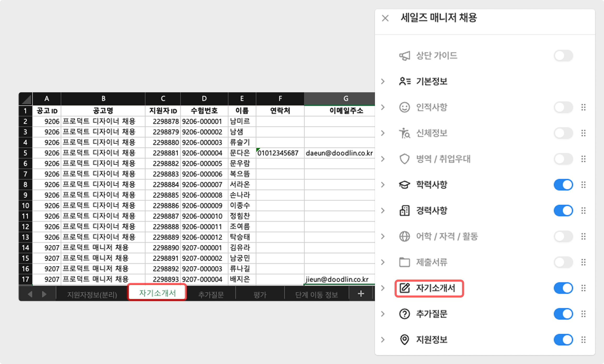Click the drag handle for 학력사항

point(583,185)
